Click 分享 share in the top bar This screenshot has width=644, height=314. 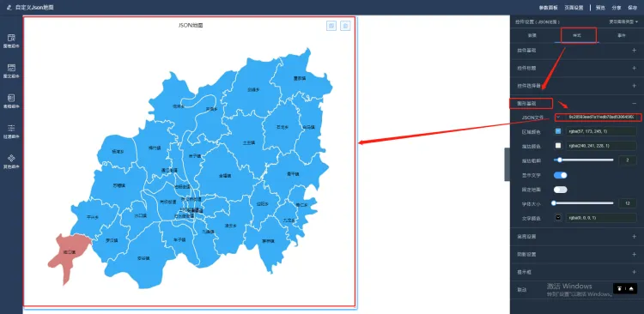point(617,8)
